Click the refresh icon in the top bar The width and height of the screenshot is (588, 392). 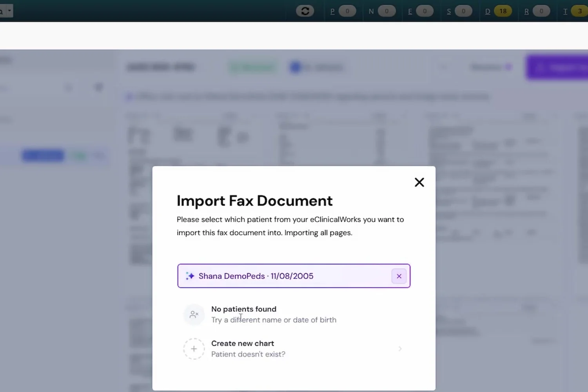pyautogui.click(x=305, y=11)
